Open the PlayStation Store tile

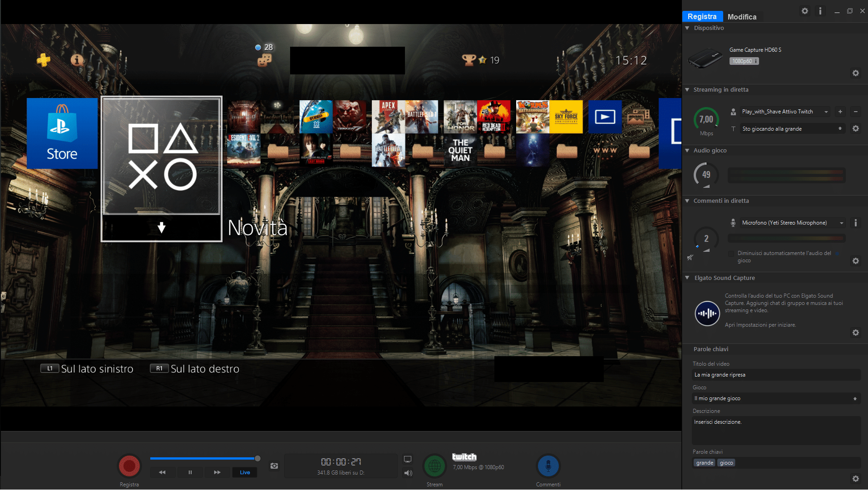tap(62, 133)
